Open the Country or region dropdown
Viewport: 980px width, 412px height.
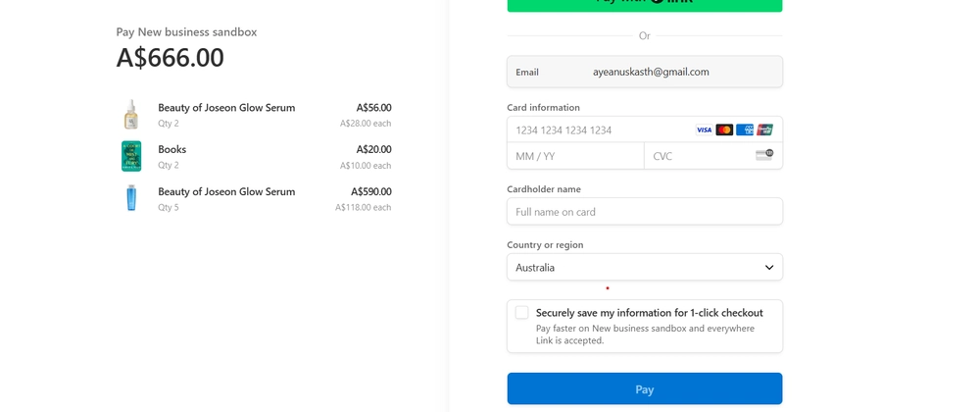pos(645,267)
